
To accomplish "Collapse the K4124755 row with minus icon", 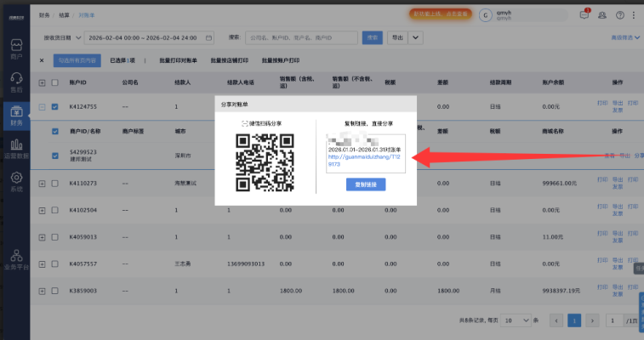I will click(42, 107).
